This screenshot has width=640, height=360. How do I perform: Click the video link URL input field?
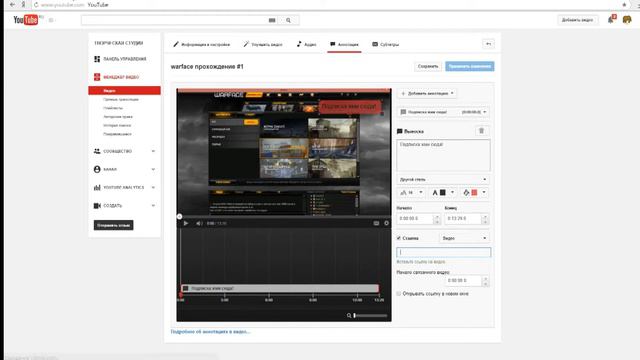pyautogui.click(x=444, y=252)
